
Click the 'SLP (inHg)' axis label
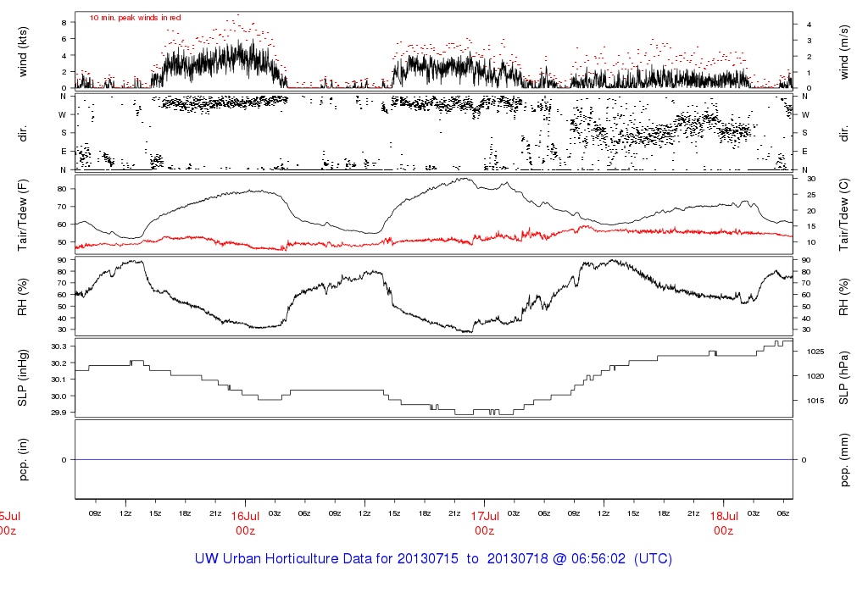click(x=23, y=378)
